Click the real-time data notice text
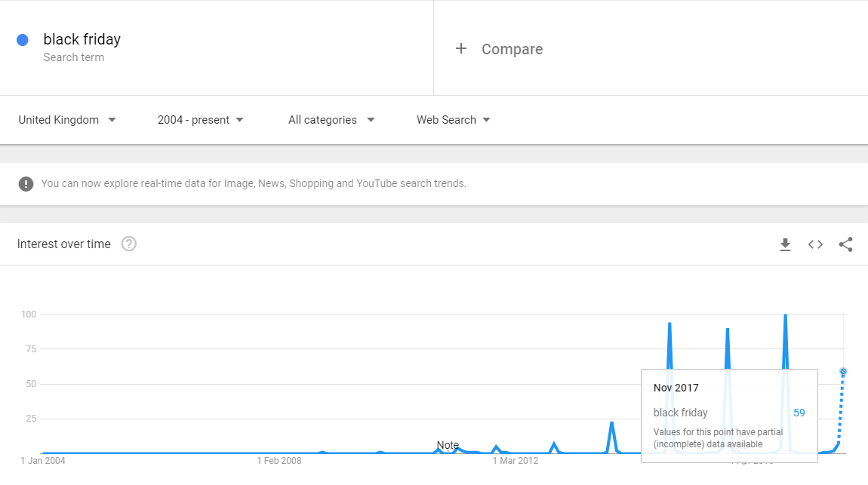868x485 pixels. click(254, 183)
